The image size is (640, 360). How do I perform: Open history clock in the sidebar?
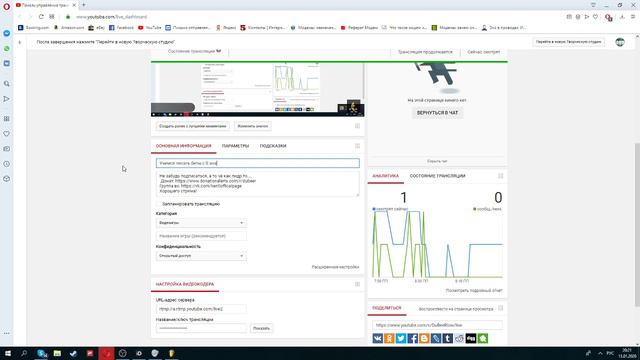click(x=7, y=164)
